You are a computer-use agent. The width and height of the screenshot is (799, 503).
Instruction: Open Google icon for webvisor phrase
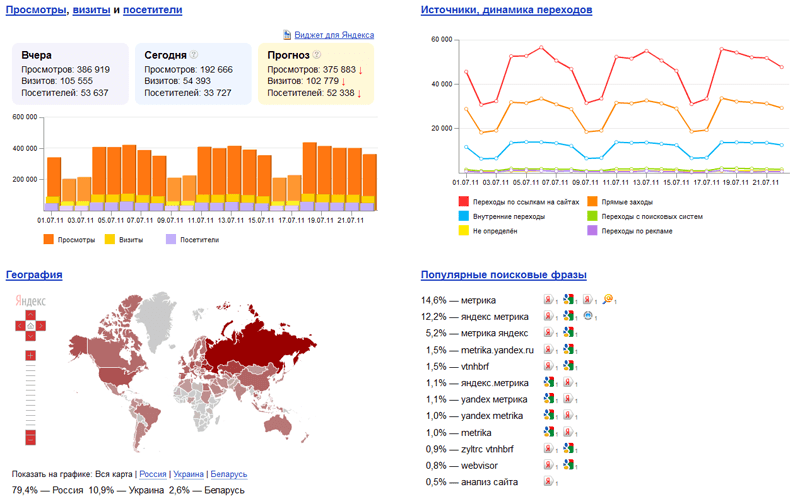point(569,465)
